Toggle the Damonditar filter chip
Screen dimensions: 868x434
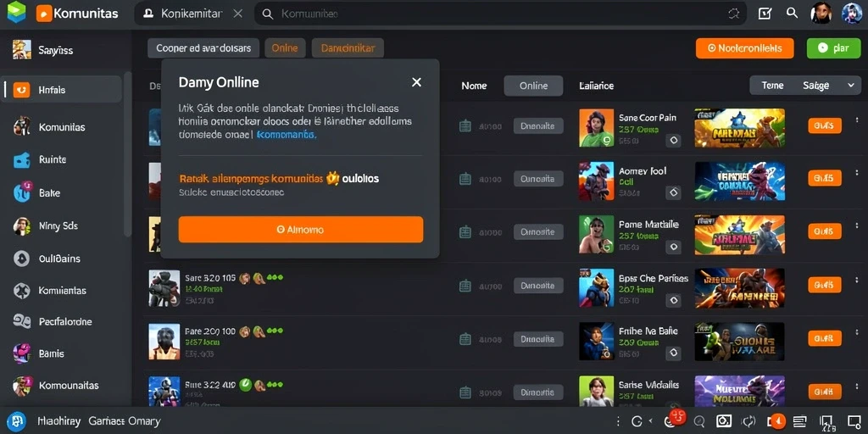[x=348, y=48]
